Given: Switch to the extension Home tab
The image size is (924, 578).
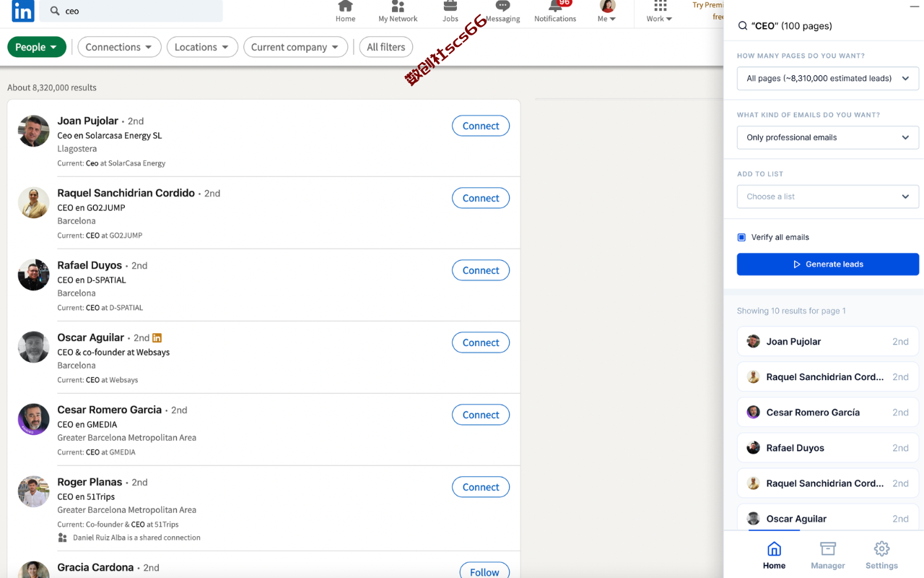Looking at the screenshot, I should pyautogui.click(x=774, y=556).
